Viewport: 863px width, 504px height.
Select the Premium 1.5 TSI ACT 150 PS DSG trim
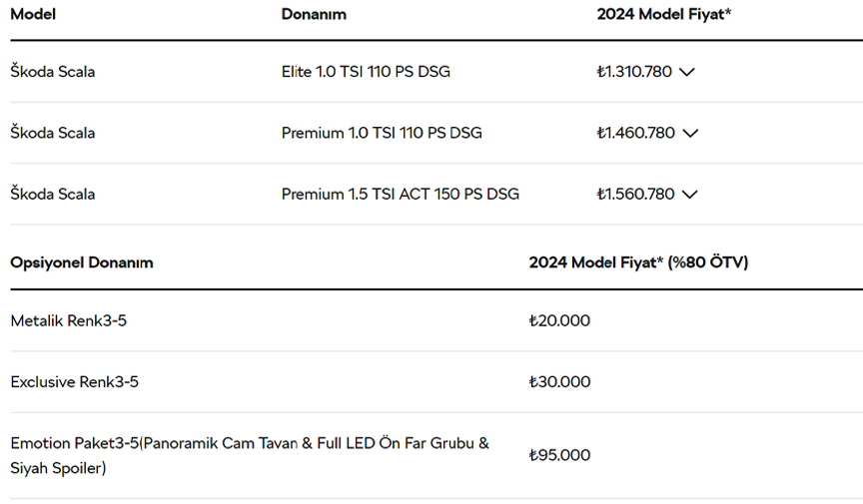[x=401, y=194]
